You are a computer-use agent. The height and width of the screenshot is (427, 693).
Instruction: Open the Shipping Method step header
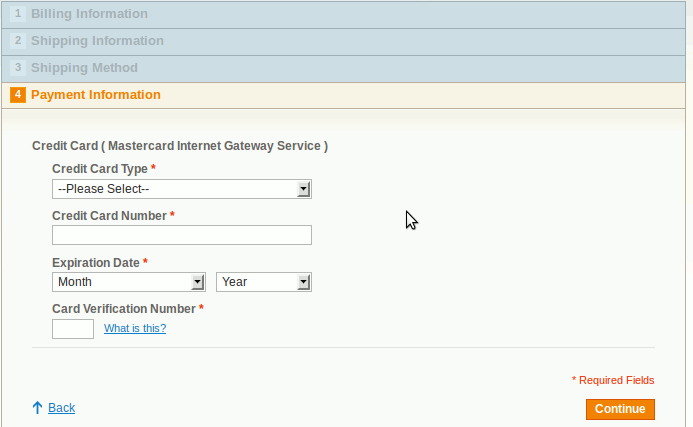click(x=343, y=69)
